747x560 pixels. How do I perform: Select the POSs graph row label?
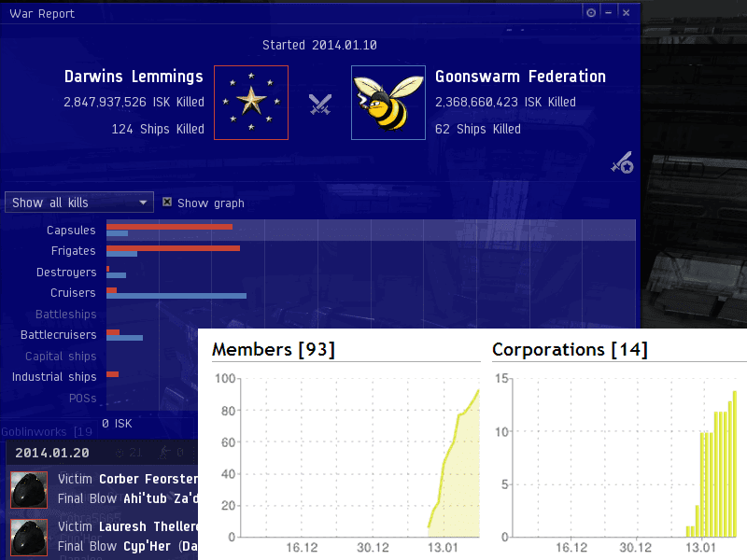click(x=82, y=399)
